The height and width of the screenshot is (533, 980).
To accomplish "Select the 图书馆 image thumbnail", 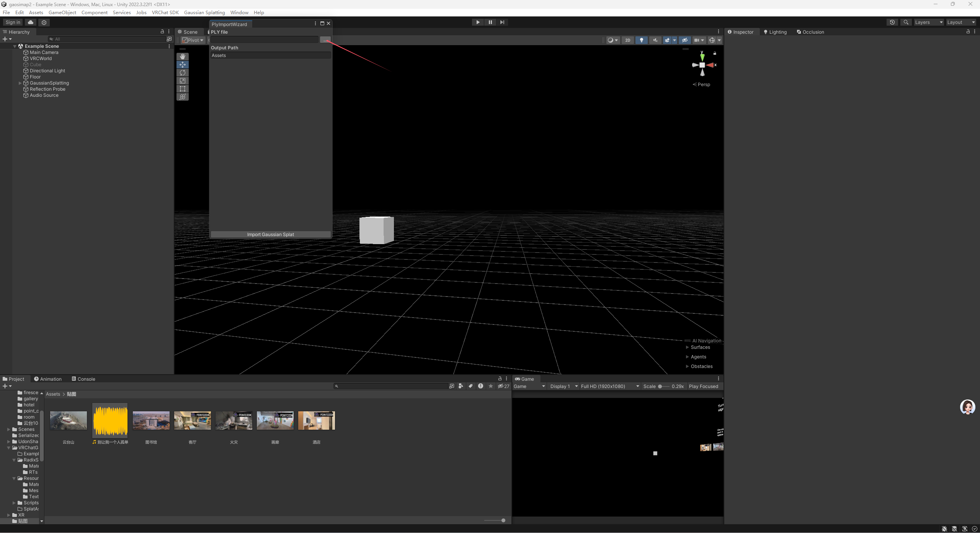I will click(x=151, y=421).
